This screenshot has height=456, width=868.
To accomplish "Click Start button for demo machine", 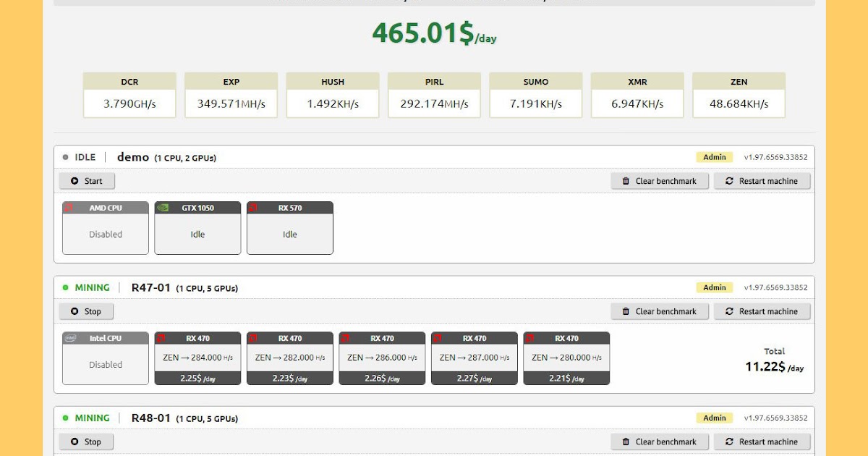I will [87, 181].
